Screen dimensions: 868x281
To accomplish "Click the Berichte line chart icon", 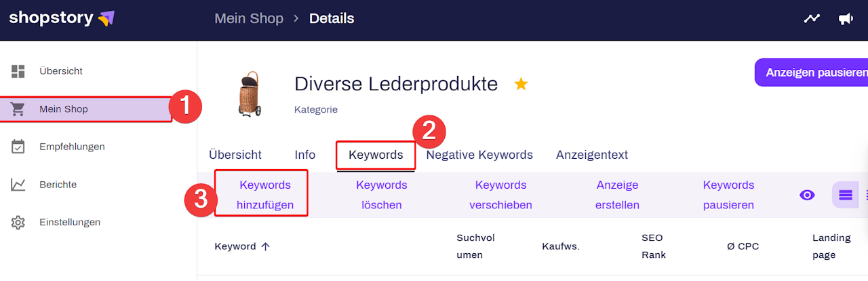I will pyautogui.click(x=18, y=185).
